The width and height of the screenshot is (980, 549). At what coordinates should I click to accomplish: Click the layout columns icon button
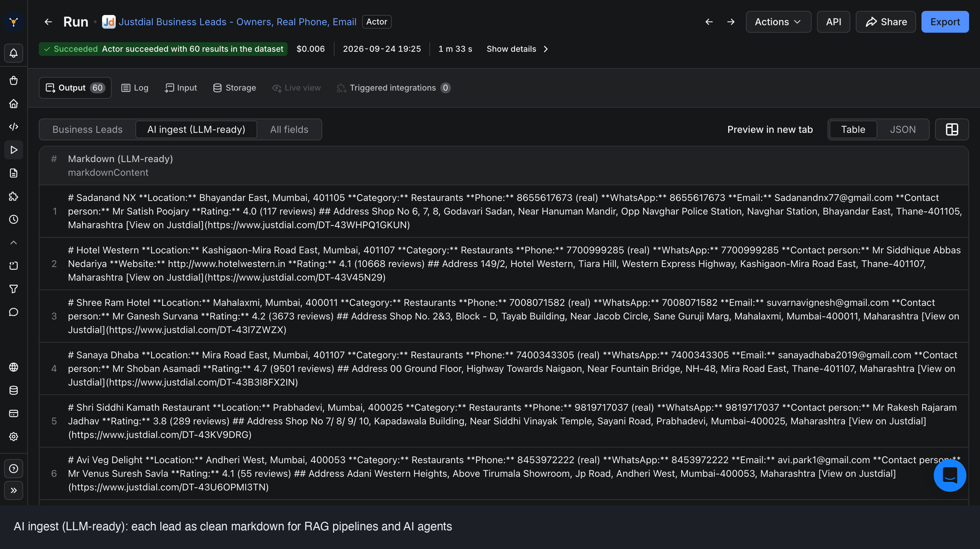click(x=951, y=129)
